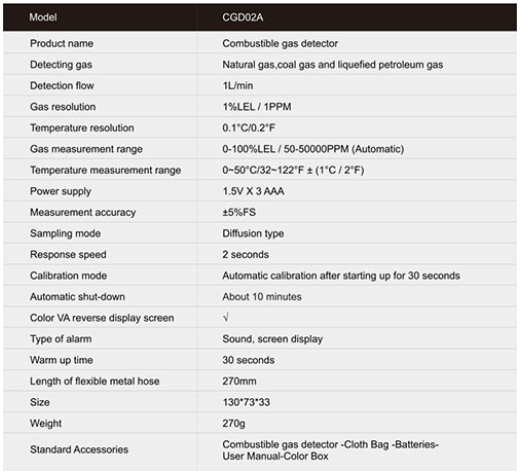Click the 270mm flexible hose length value
The image size is (520, 475).
point(239,381)
